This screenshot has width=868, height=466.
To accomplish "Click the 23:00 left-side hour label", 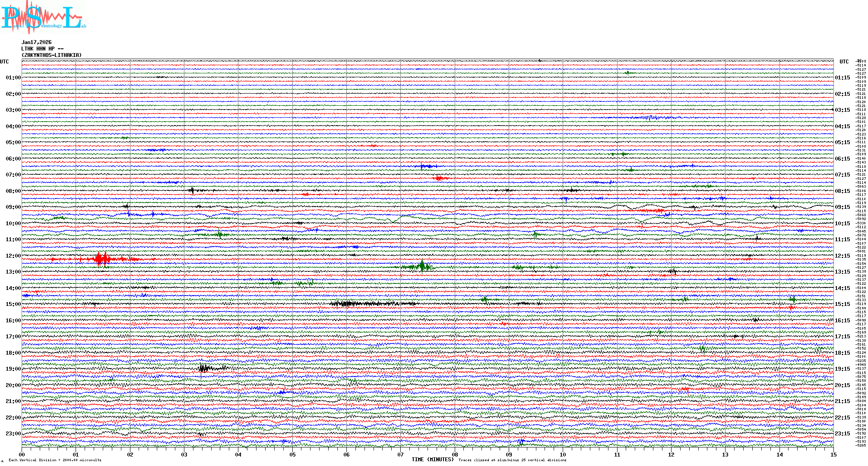I will pyautogui.click(x=13, y=434).
